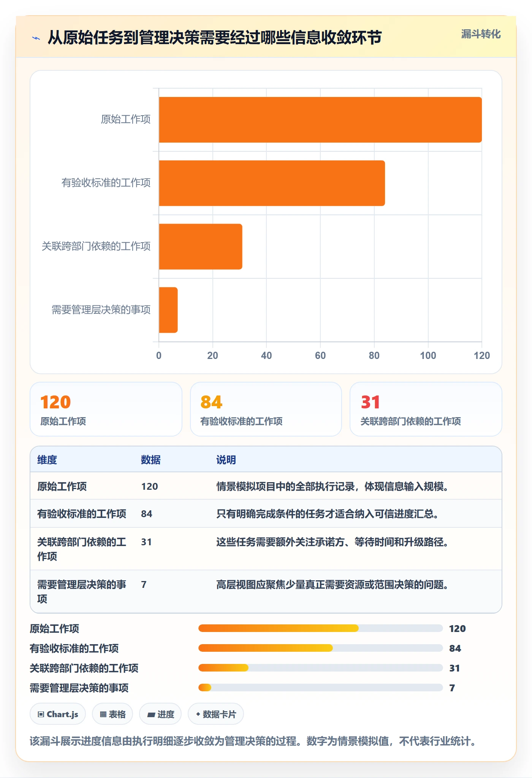Image resolution: width=532 pixels, height=778 pixels.
Task: Click the lightning icon beside the title
Action: coord(36,38)
